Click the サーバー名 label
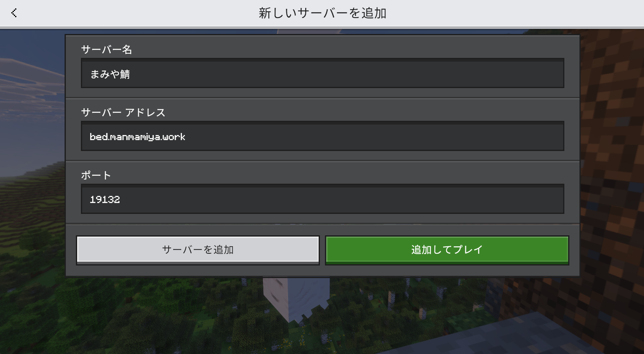 (106, 49)
